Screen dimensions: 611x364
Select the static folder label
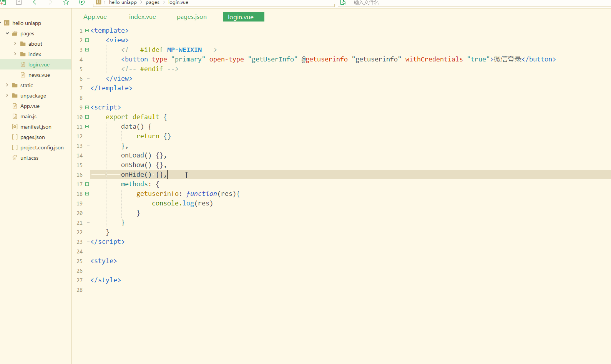pyautogui.click(x=27, y=86)
